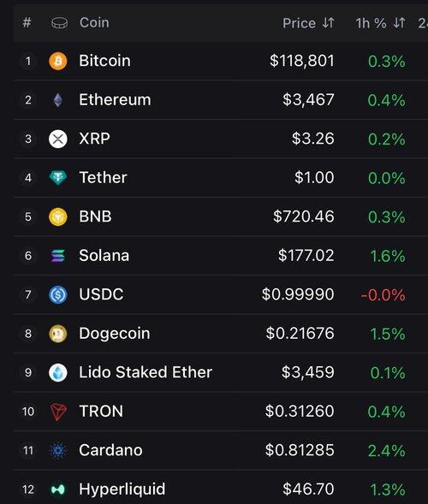
Task: Click the Ethereum diamond logo icon
Action: [x=58, y=100]
